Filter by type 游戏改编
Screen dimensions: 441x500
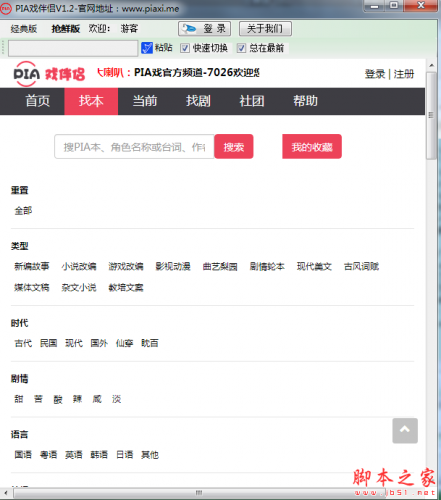tap(126, 266)
